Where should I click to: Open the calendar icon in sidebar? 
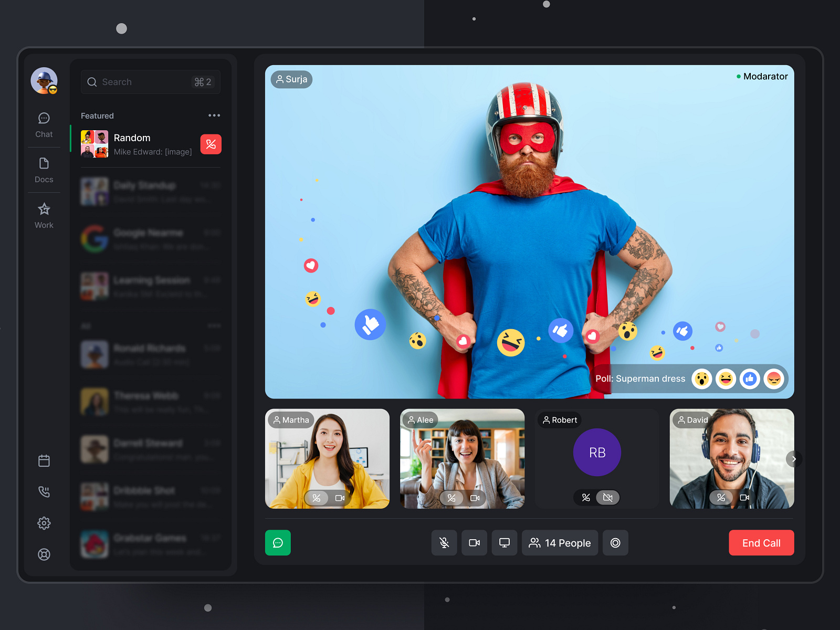coord(44,461)
